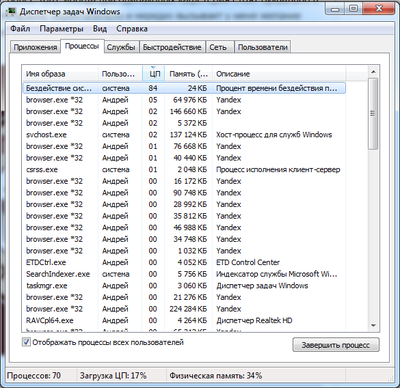The height and width of the screenshot is (388, 400).
Task: Click the 137 124 КБ memory value
Action: pos(188,135)
